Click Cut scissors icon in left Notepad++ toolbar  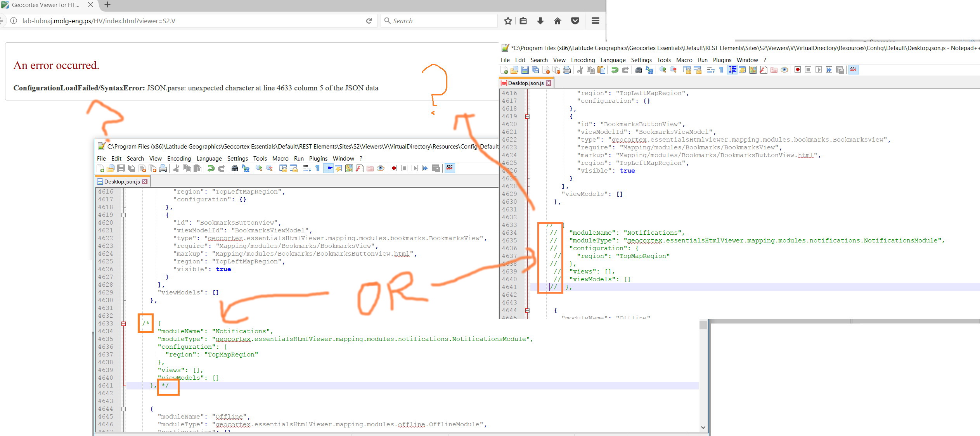176,168
